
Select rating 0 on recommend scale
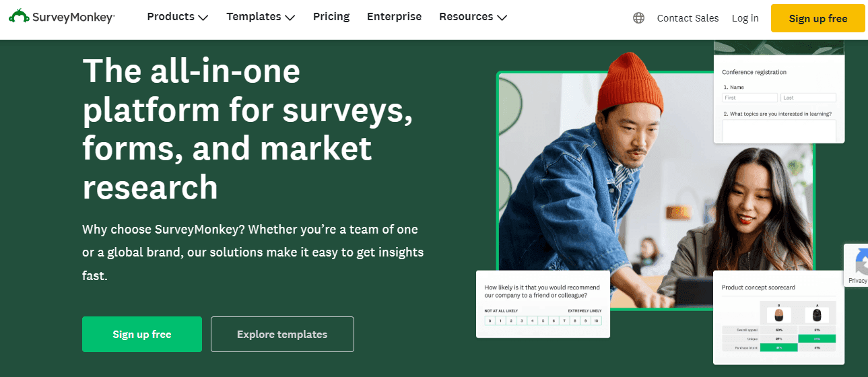tap(490, 321)
